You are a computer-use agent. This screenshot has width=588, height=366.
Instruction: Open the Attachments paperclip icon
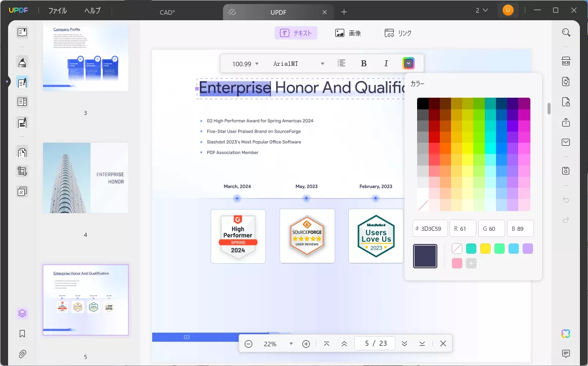[22, 354]
